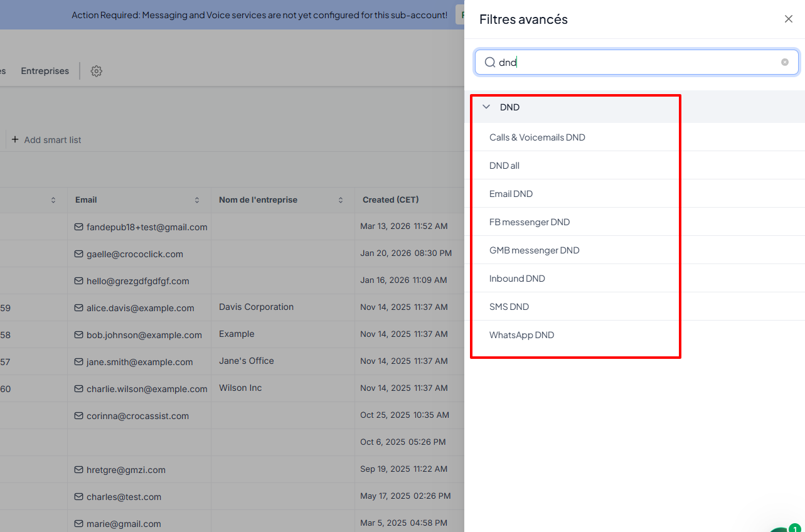Click into the filter search field
Viewport: 805px width, 532px height.
pos(634,62)
